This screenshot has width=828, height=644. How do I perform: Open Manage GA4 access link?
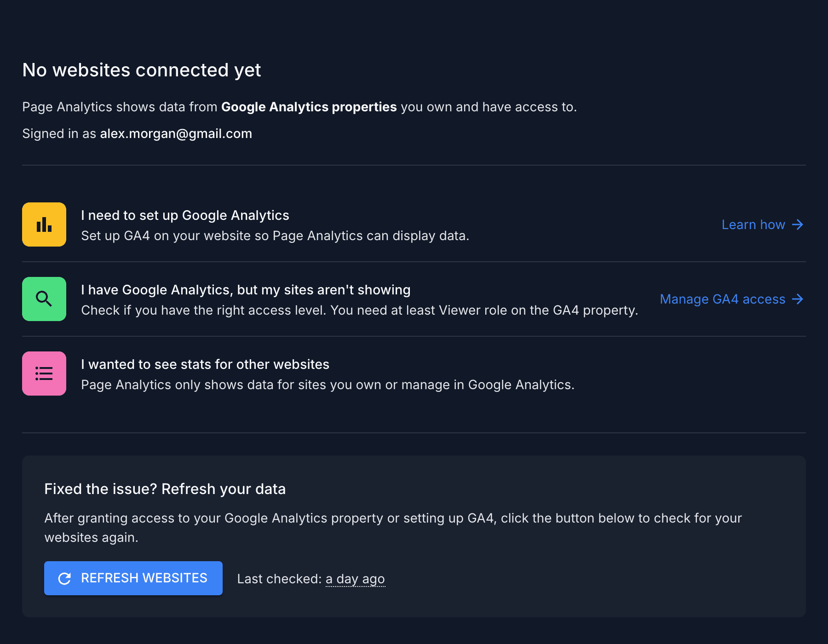(x=732, y=299)
